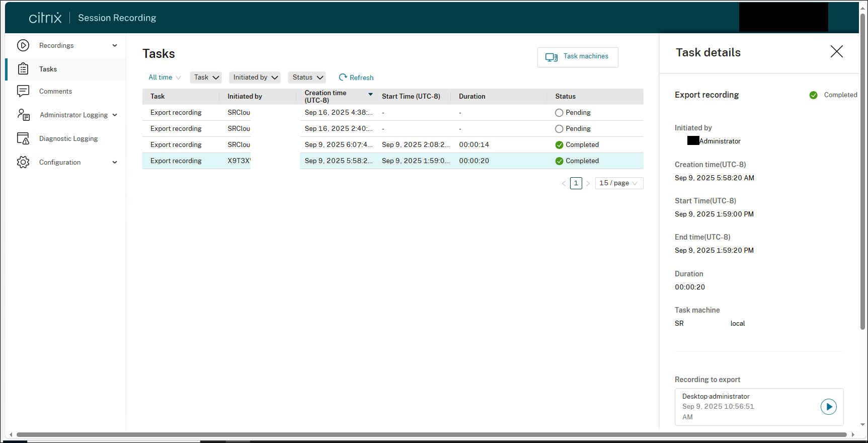
Task: Open the Task machines page
Action: (578, 57)
